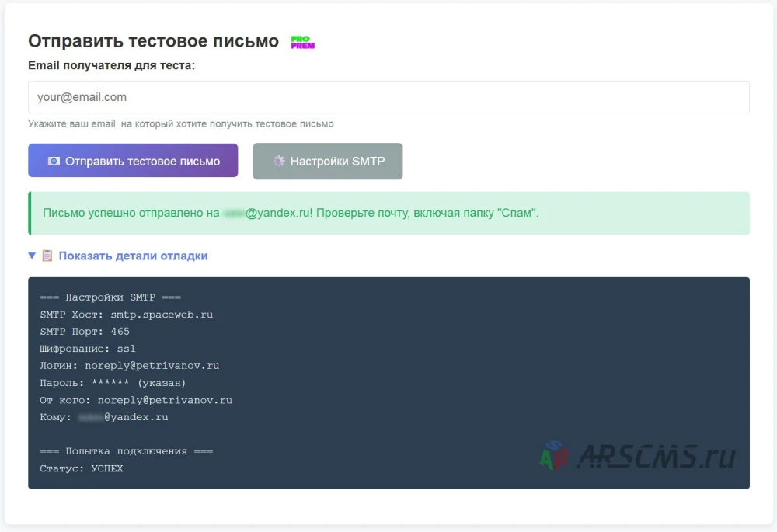
Task: Click the green success message banner
Action: (x=388, y=213)
